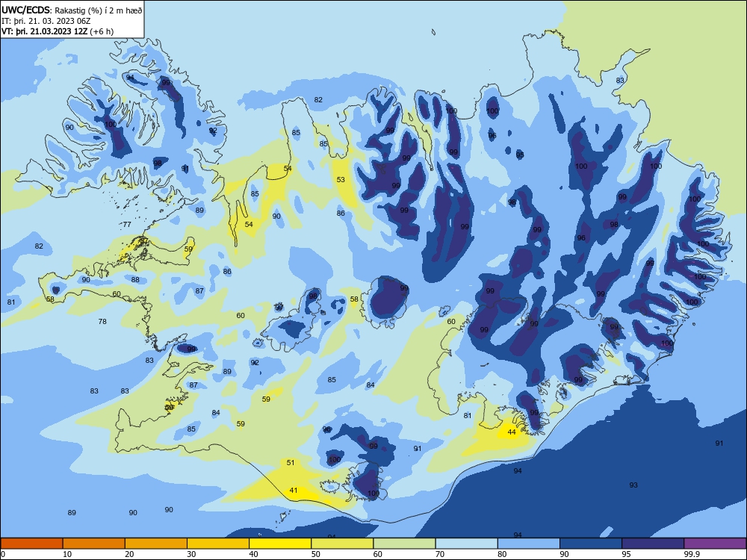Click the purple legend swatch above 99.9

point(715,544)
